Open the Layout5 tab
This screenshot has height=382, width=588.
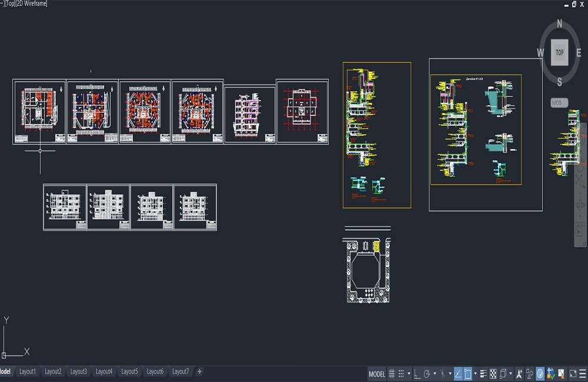pos(129,371)
